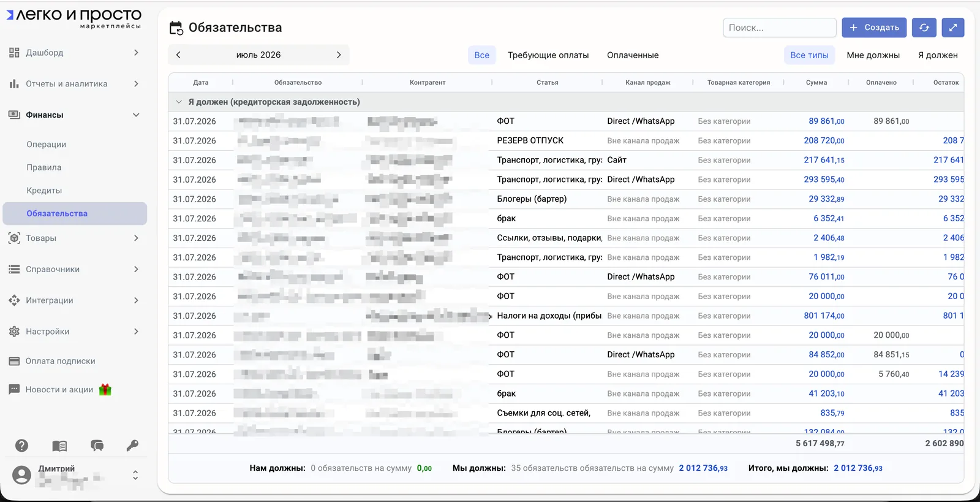Click the Обязательства header icon
The height and width of the screenshot is (502, 980).
[176, 28]
